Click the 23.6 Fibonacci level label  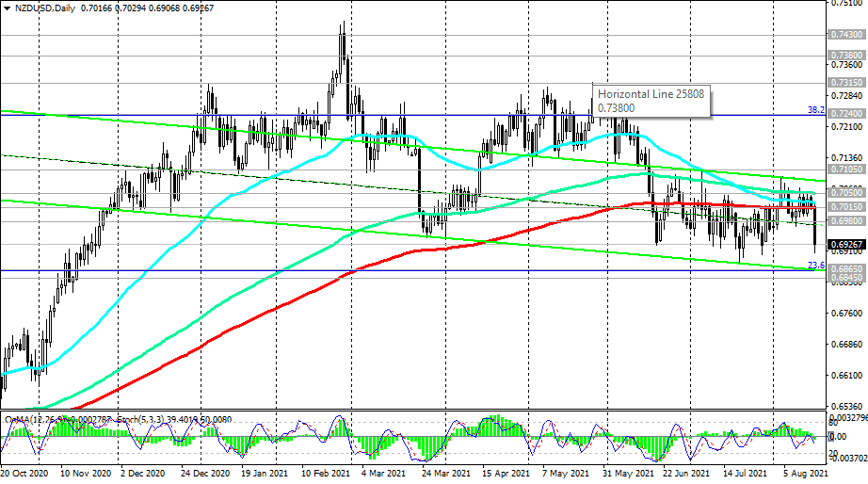[x=816, y=266]
